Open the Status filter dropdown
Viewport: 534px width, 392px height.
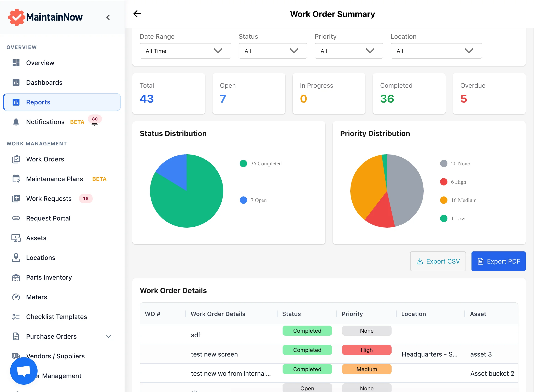tap(272, 51)
